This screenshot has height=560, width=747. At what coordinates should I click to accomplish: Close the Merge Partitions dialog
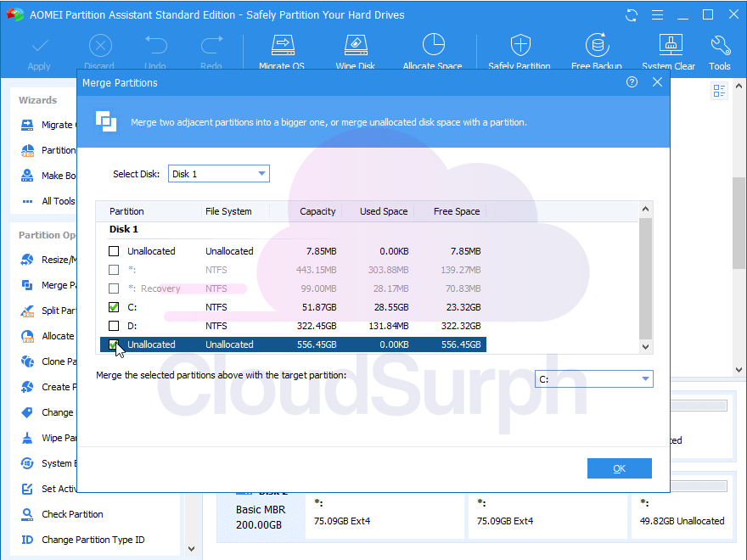click(657, 82)
